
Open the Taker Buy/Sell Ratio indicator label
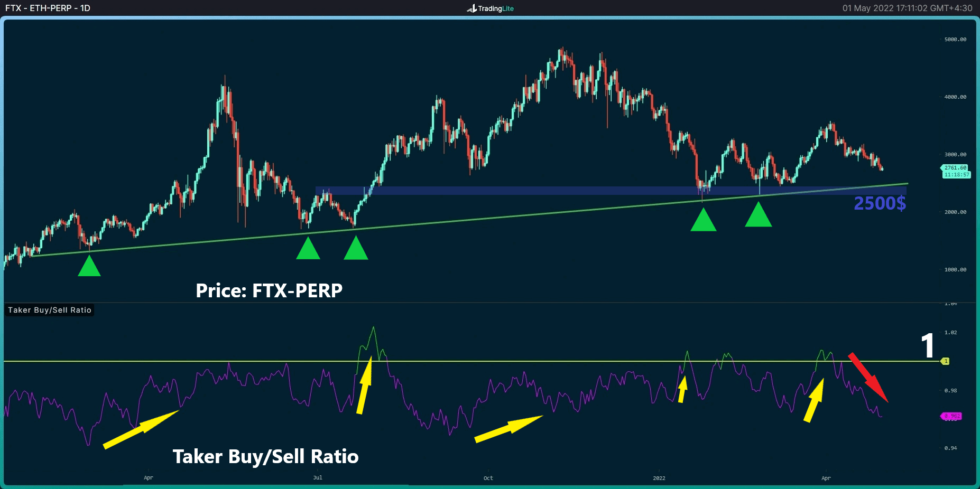(x=50, y=310)
